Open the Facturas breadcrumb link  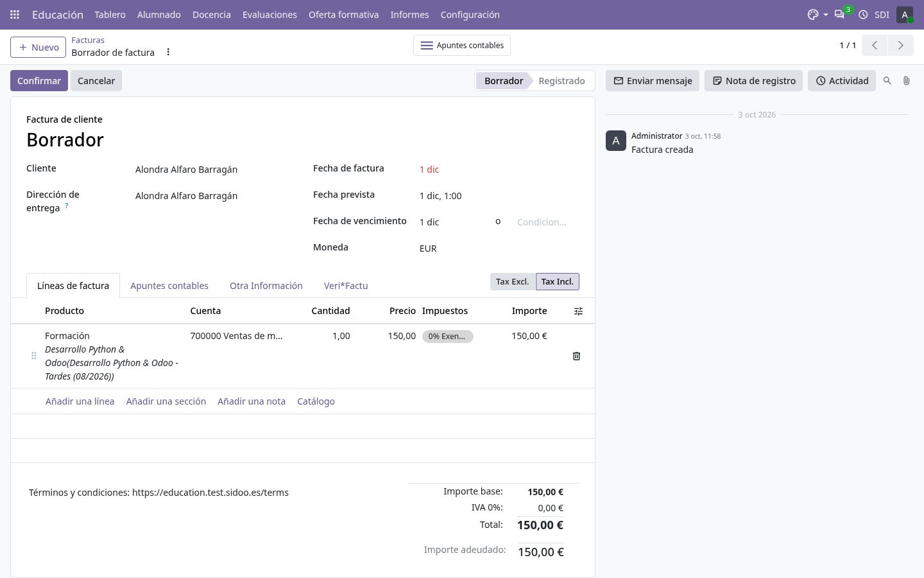pyautogui.click(x=88, y=40)
